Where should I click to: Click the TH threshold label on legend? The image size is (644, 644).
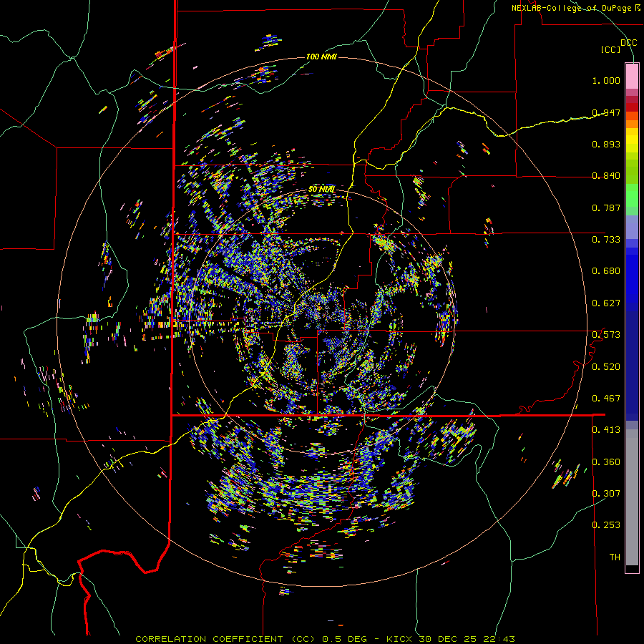(615, 557)
